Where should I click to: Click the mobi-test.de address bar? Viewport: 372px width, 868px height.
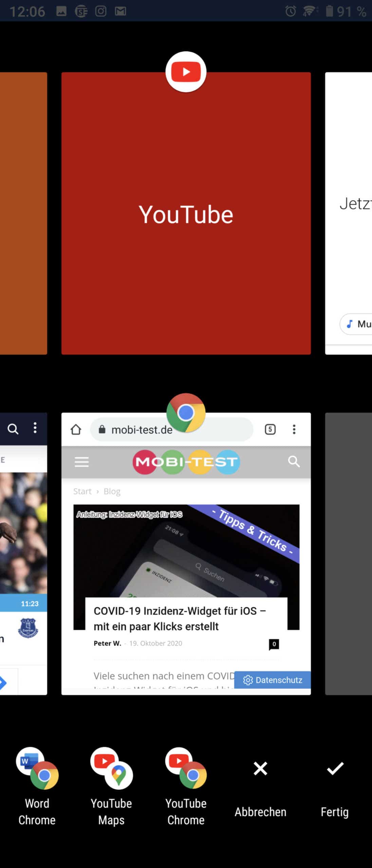(x=143, y=430)
